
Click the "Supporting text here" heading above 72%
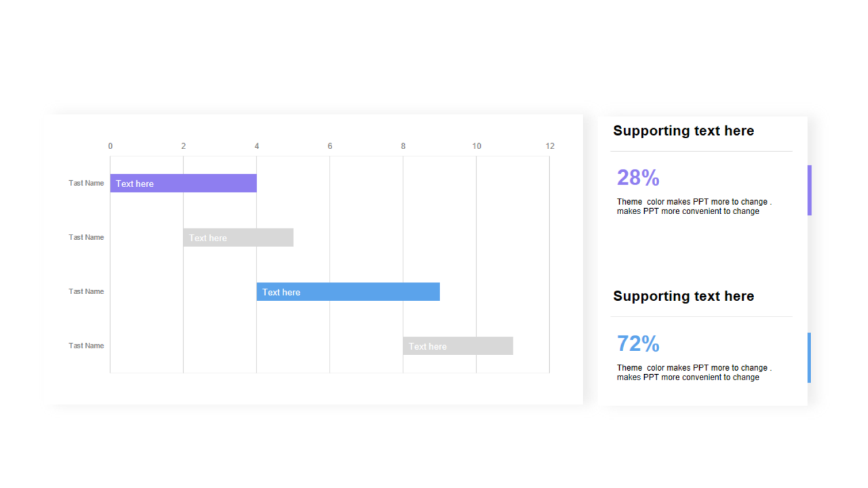[x=684, y=296]
